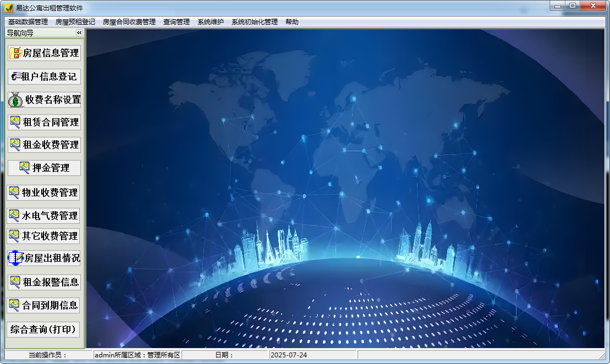This screenshot has height=364, width=610.
Task: Open 租金收费管理 from the sidebar
Action: point(44,145)
